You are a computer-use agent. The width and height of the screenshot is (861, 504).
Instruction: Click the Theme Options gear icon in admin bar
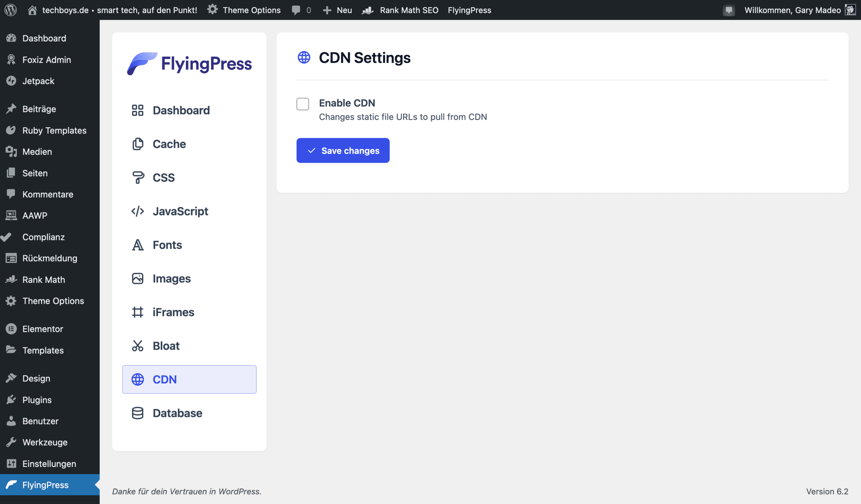click(213, 9)
